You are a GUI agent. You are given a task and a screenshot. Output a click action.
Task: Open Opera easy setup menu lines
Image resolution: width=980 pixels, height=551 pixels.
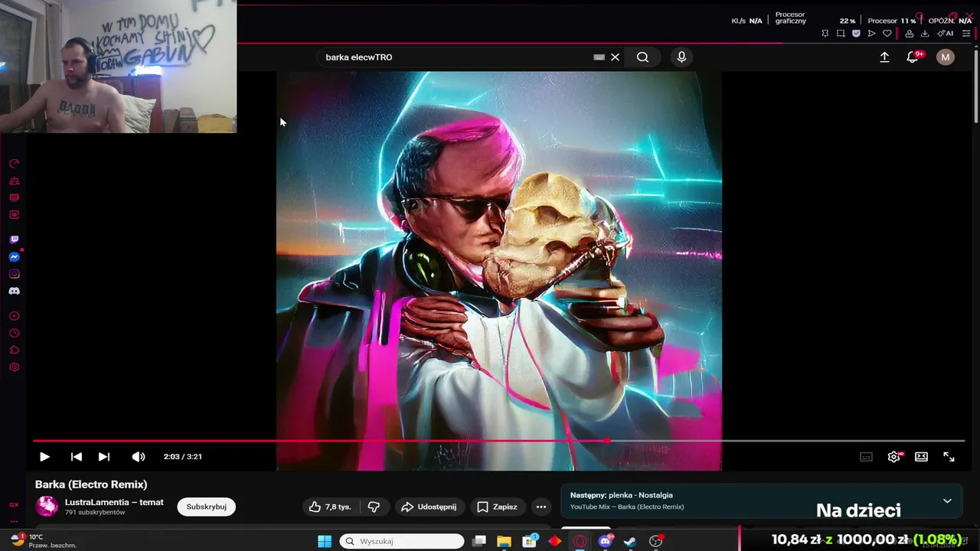(x=966, y=34)
